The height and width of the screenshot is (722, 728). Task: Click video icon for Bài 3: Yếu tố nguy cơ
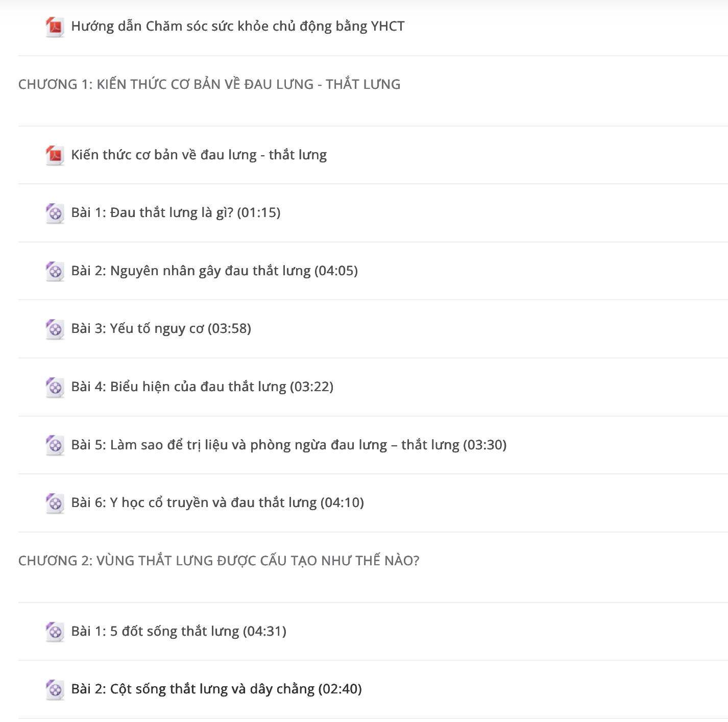coord(55,329)
